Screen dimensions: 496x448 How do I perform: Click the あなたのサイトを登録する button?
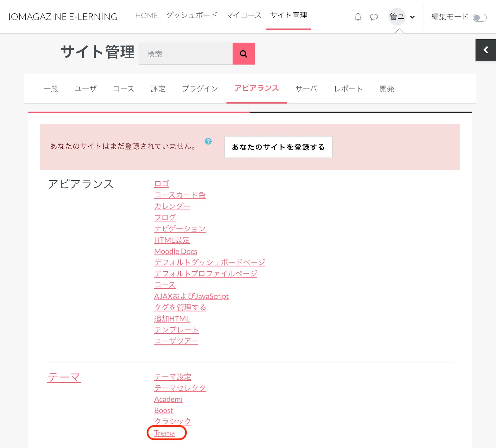coord(278,147)
